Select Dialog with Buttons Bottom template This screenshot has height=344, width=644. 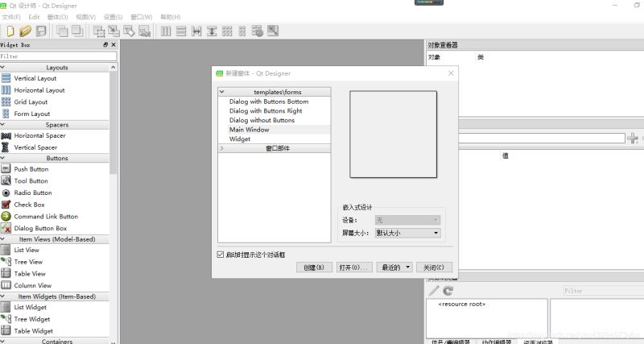[269, 102]
